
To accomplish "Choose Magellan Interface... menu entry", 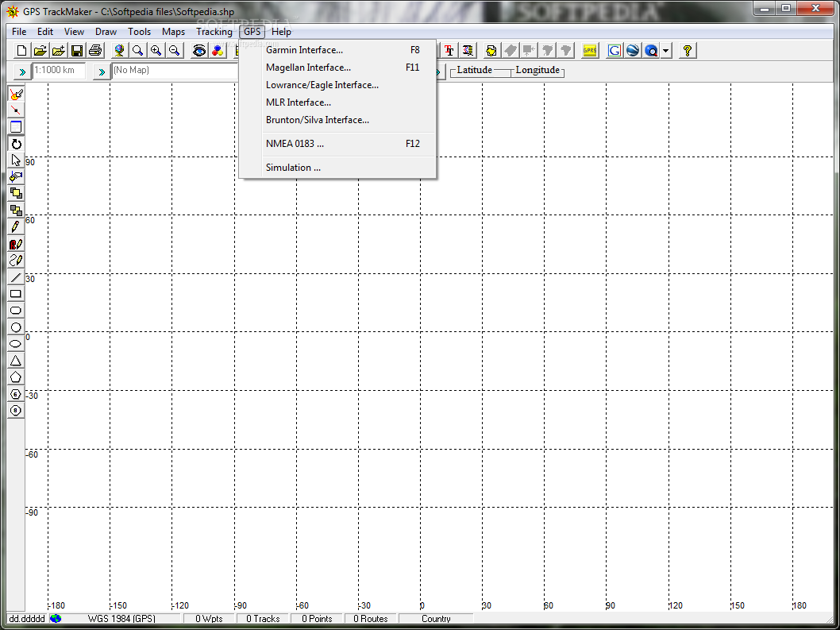I will (338, 68).
